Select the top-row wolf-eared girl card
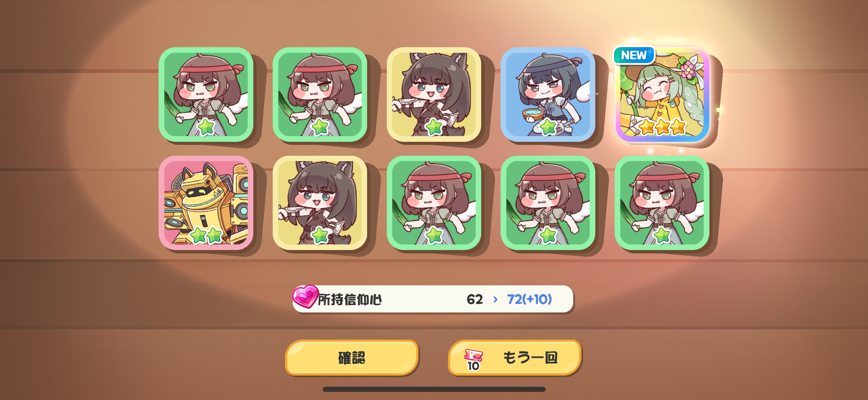The image size is (868, 400). [434, 95]
